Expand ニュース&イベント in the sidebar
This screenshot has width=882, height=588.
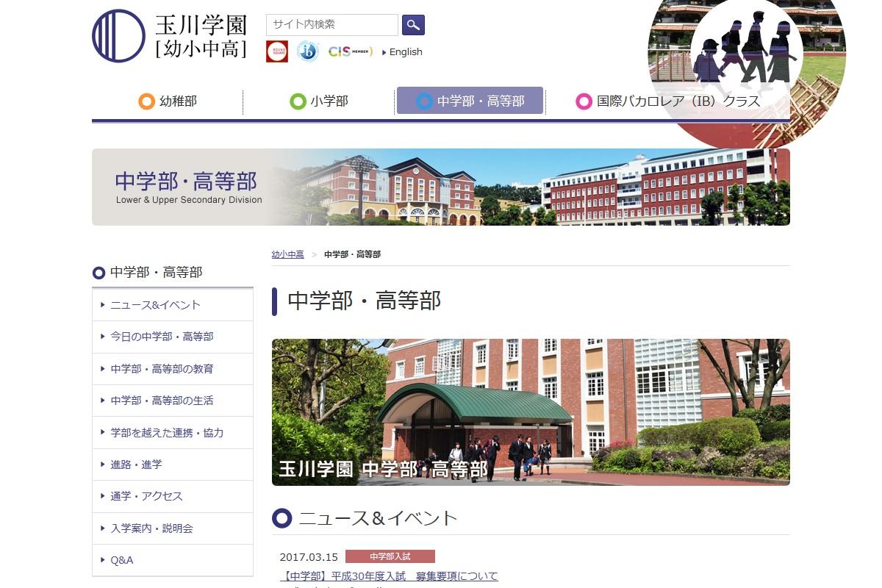pos(155,305)
